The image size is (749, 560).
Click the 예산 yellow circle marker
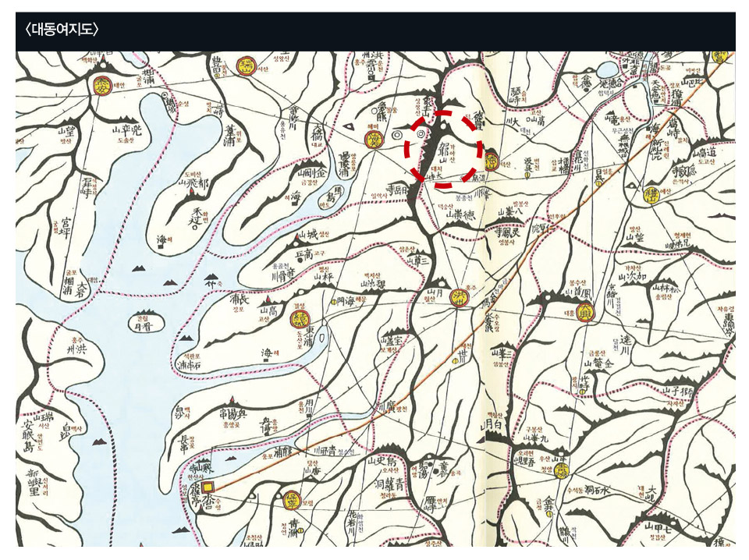tap(651, 194)
